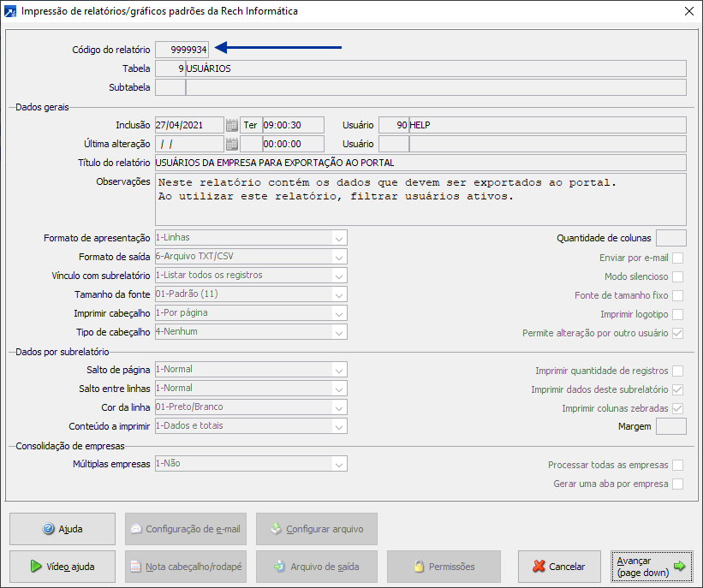The height and width of the screenshot is (588, 703).
Task: Open the Permissões lock button
Action: pos(443,566)
